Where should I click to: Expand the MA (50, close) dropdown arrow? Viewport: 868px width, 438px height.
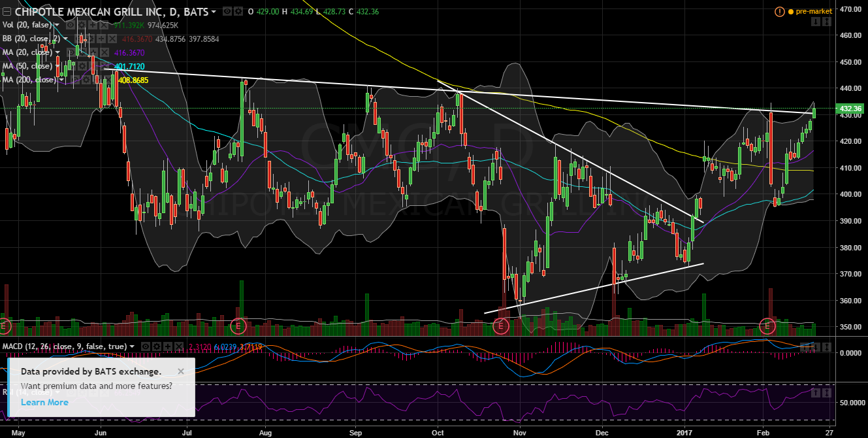pyautogui.click(x=57, y=66)
